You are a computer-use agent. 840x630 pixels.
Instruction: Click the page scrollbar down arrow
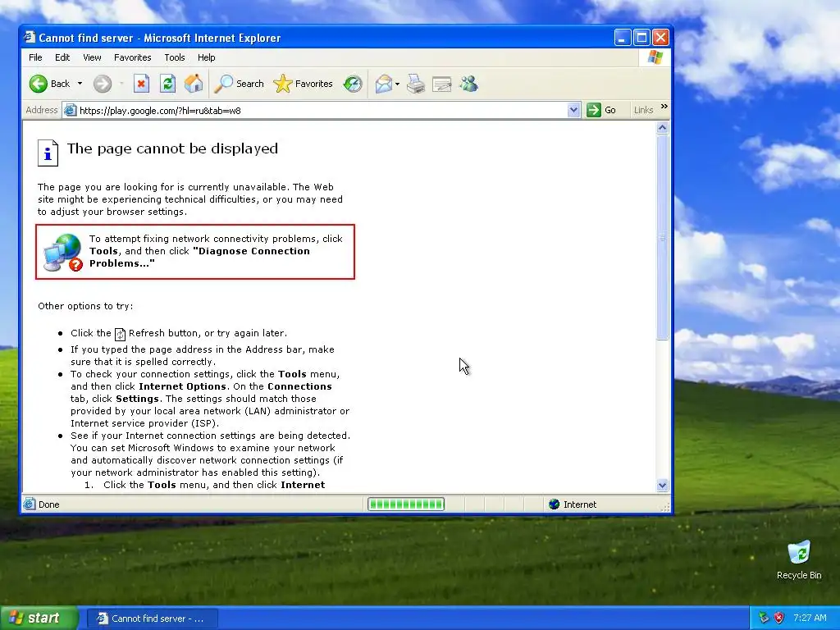click(662, 486)
